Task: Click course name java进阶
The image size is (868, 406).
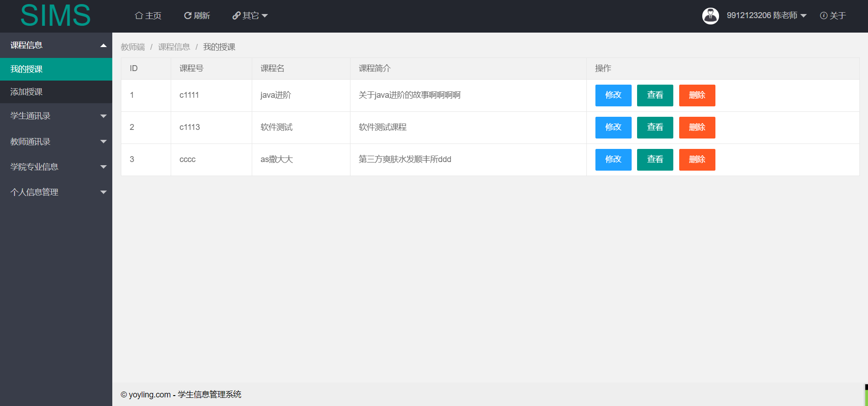Action: coord(276,95)
